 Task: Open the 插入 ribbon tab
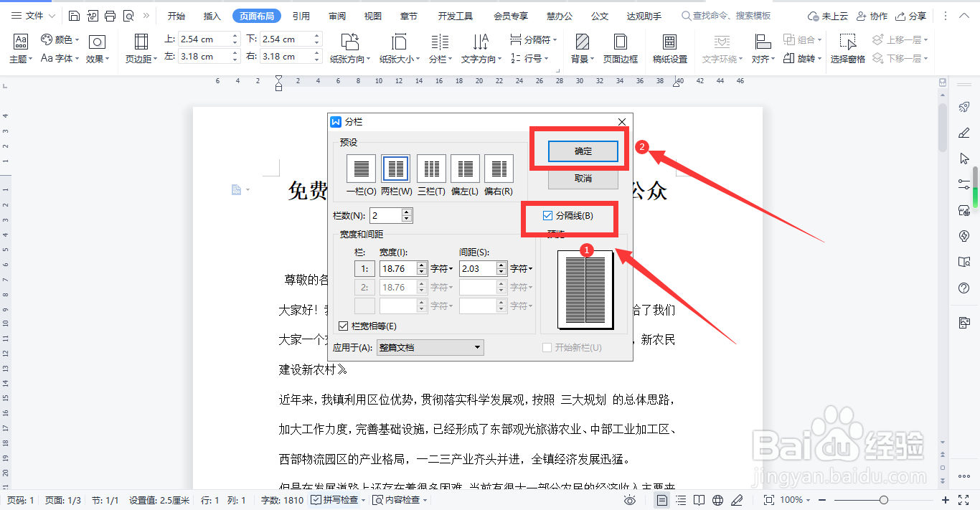click(x=211, y=14)
